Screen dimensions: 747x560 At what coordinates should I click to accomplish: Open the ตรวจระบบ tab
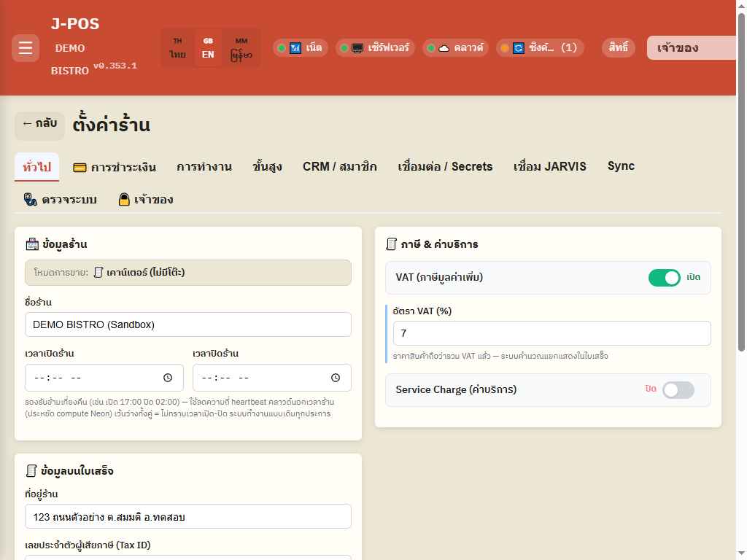click(x=61, y=200)
